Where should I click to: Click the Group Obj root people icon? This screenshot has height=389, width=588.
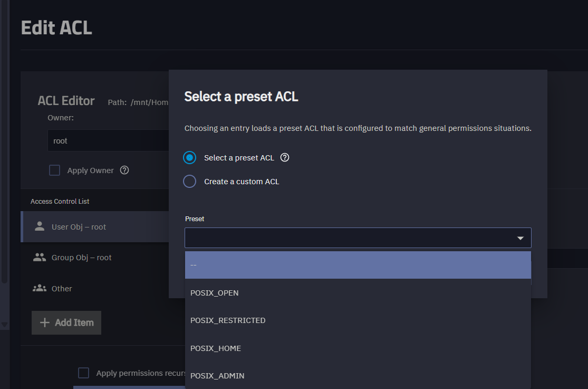pyautogui.click(x=40, y=258)
